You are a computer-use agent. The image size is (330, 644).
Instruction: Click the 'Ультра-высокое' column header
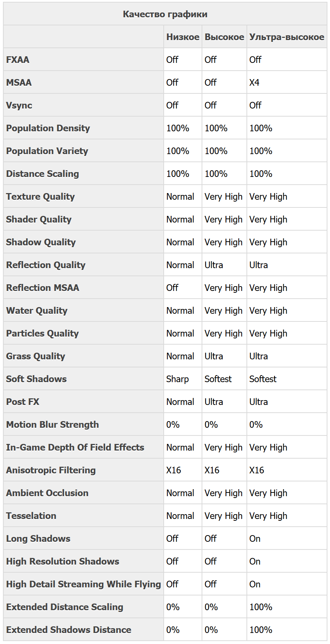pos(287,37)
